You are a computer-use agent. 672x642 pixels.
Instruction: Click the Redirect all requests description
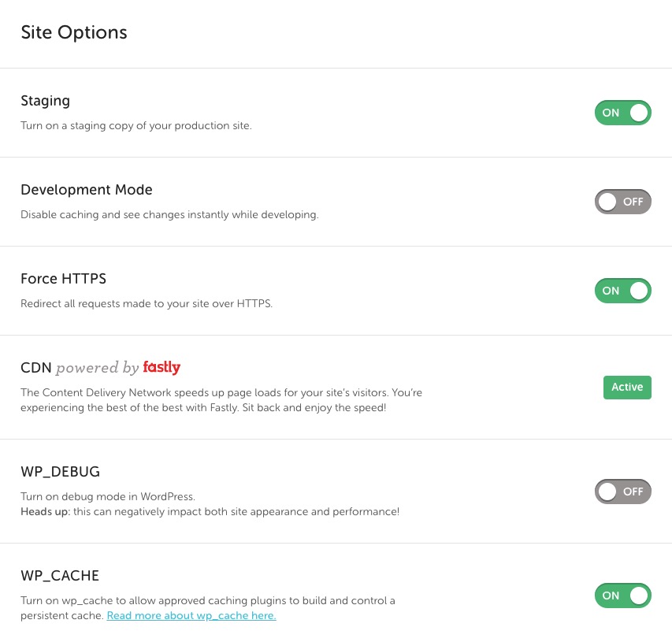coord(147,303)
